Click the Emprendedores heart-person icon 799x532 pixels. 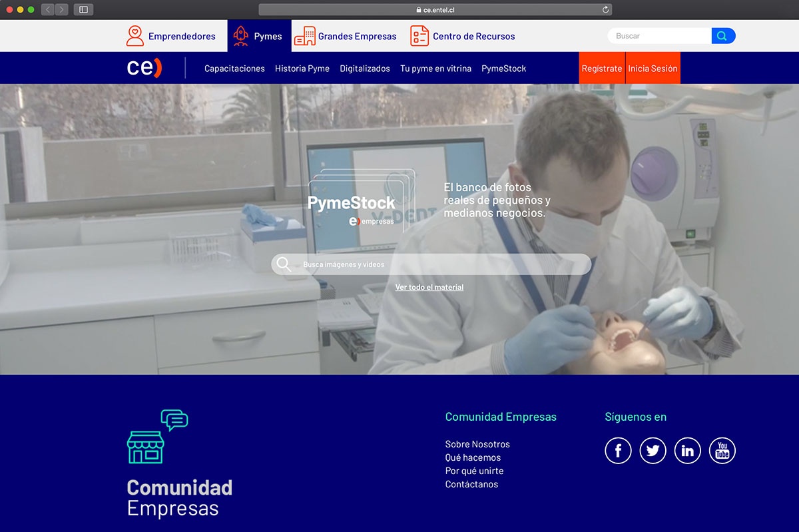135,36
